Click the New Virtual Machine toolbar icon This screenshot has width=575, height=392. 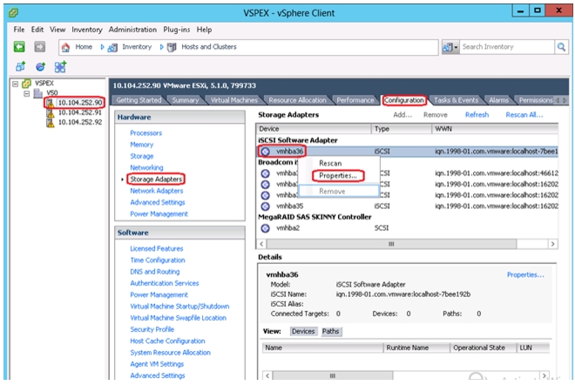(x=21, y=67)
